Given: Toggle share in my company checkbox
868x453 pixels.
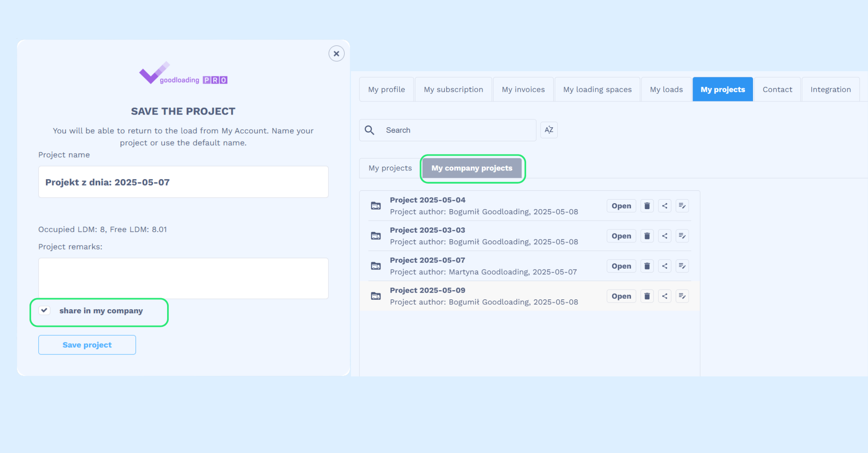Looking at the screenshot, I should 44,311.
